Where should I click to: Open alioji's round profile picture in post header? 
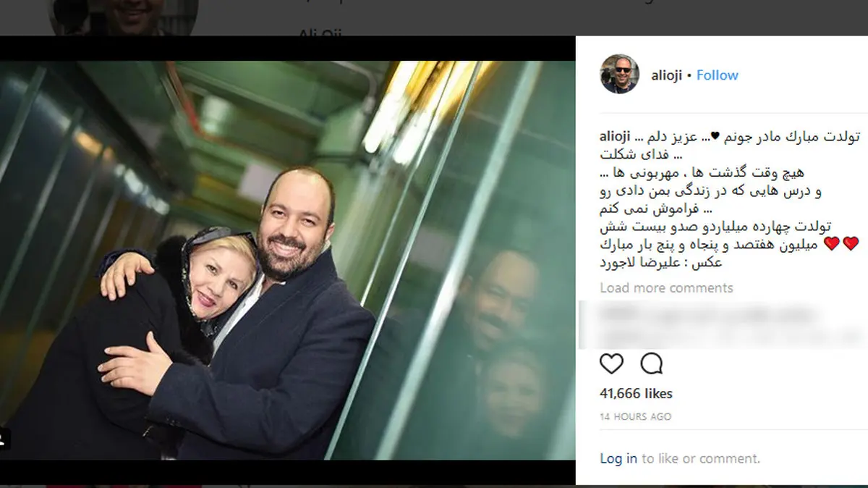[x=620, y=75]
